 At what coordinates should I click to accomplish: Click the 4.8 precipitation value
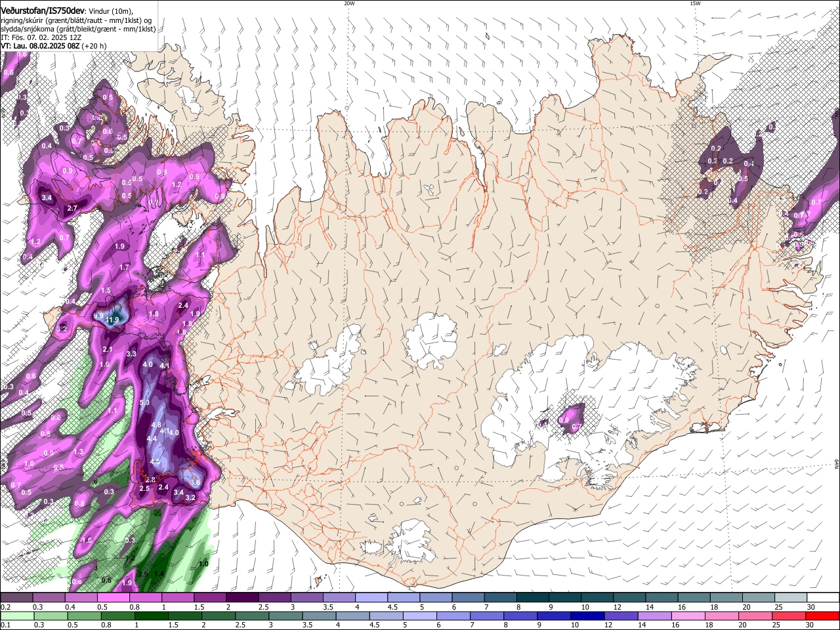tap(156, 425)
